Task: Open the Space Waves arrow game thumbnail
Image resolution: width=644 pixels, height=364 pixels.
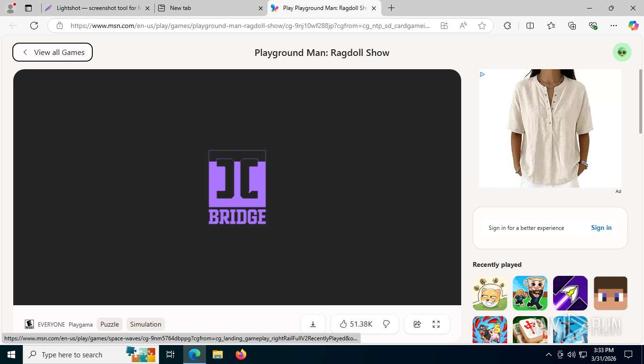Action: (570, 293)
